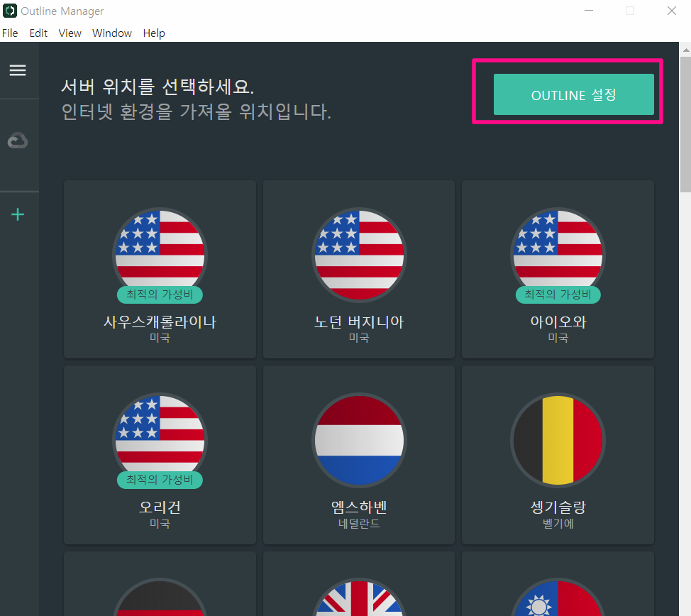Pick the Taiwan flag location card

558,584
